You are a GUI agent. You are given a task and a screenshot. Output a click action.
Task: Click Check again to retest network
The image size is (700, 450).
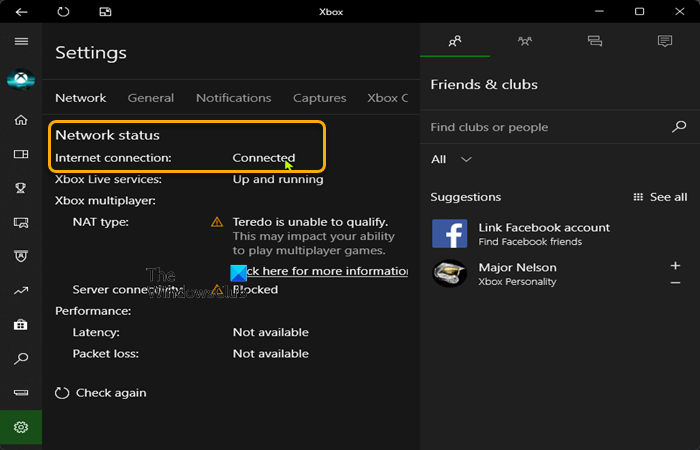(x=100, y=393)
